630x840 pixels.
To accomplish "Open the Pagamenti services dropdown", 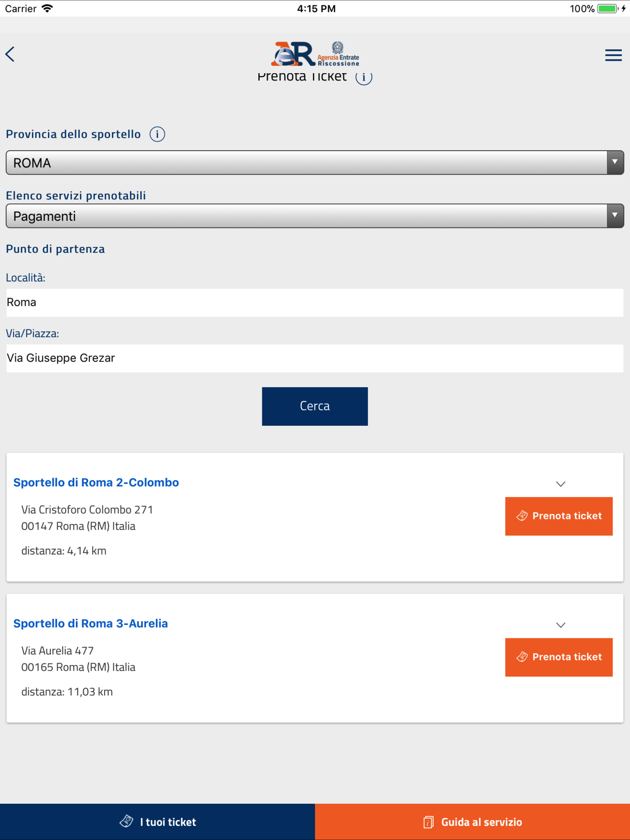I will coord(315,216).
